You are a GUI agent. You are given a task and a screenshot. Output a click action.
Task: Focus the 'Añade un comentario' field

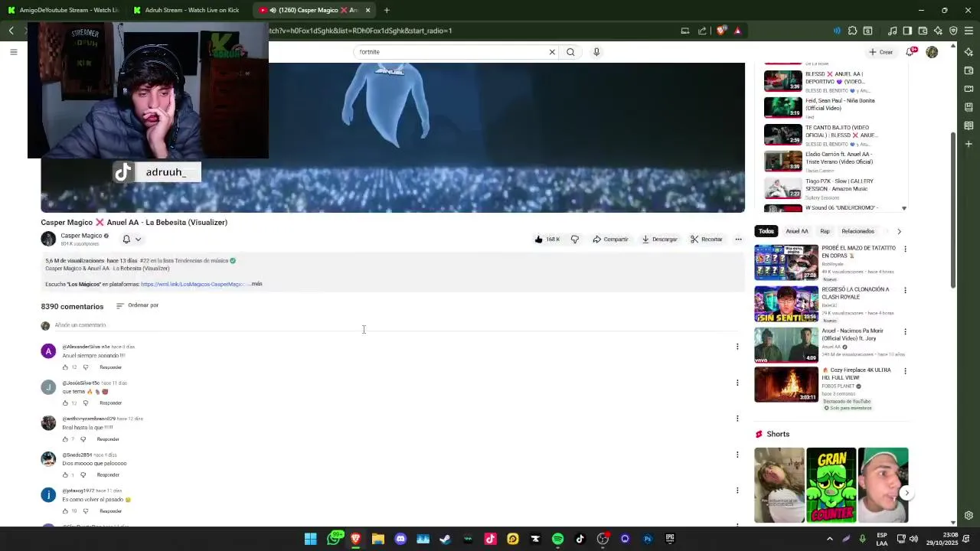398,325
